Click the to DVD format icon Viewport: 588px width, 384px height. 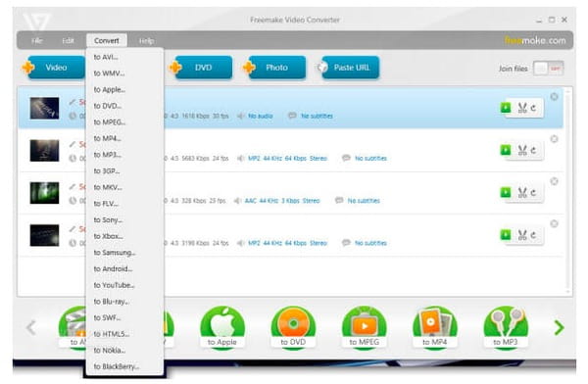pyautogui.click(x=293, y=328)
